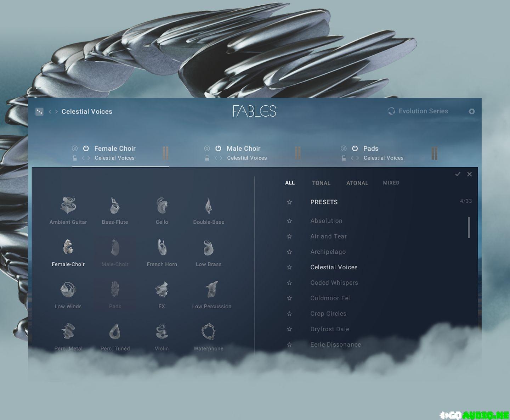
Task: Select the Waterphone instrument icon
Action: 209,332
